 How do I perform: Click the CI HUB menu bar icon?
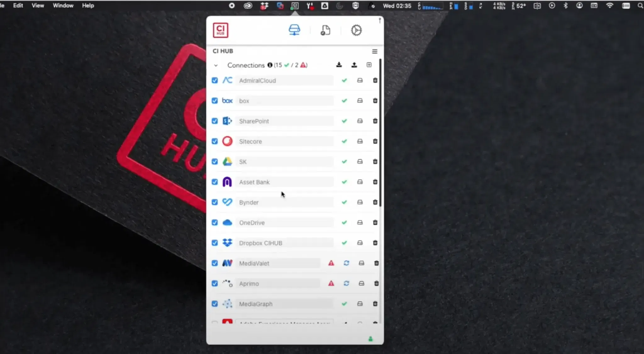click(x=295, y=6)
